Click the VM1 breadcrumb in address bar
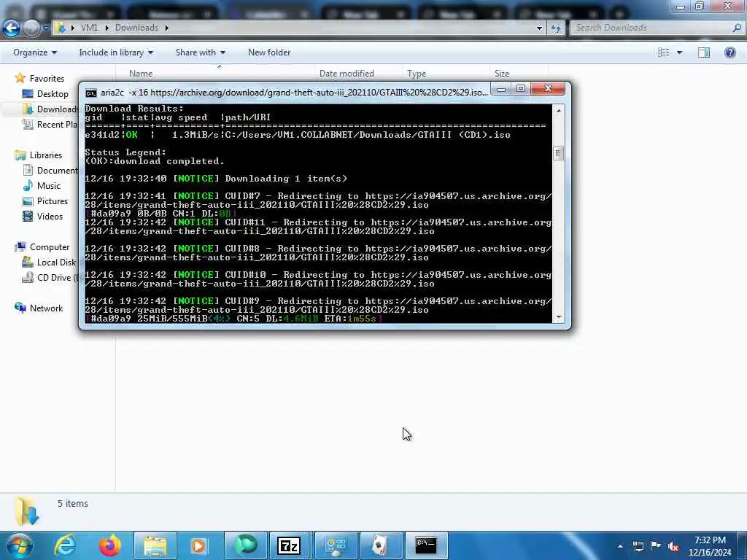Screen dimensions: 747x560 coord(89,28)
